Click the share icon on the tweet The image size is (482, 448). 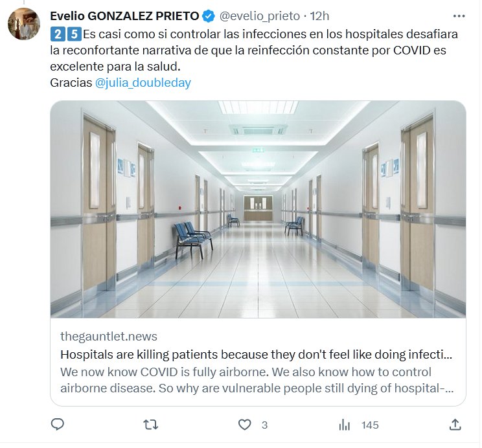click(x=455, y=425)
